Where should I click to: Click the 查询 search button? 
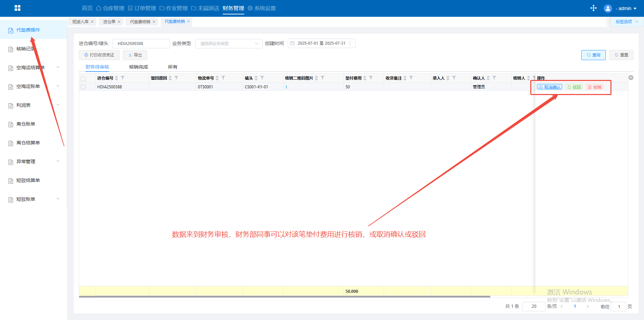coord(593,55)
